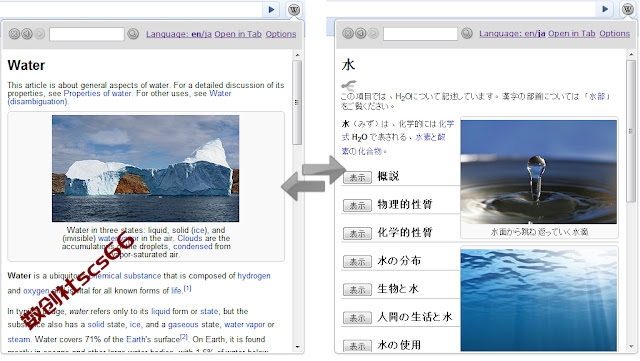Click the Wikipedia extension icon above left popup
The width and height of the screenshot is (640, 361).
click(294, 9)
